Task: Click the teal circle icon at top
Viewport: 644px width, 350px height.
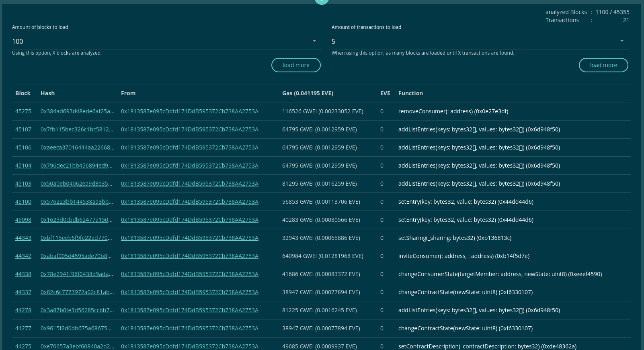Action: 322,1
